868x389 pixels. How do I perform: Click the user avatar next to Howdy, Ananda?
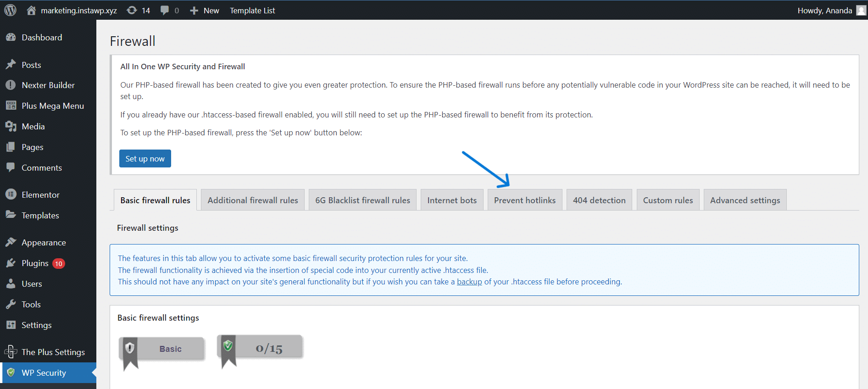(861, 10)
